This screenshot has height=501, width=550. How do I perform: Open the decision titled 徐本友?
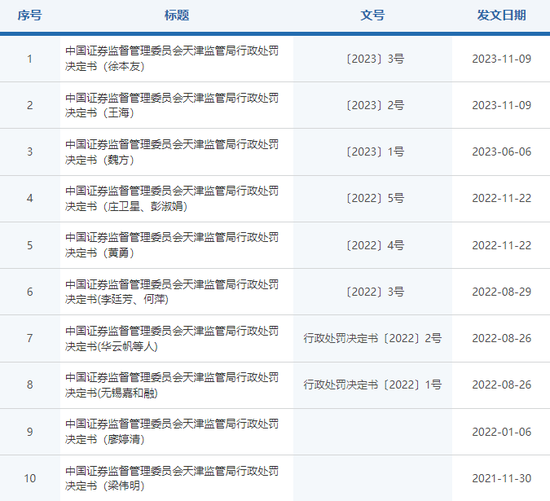[172, 59]
